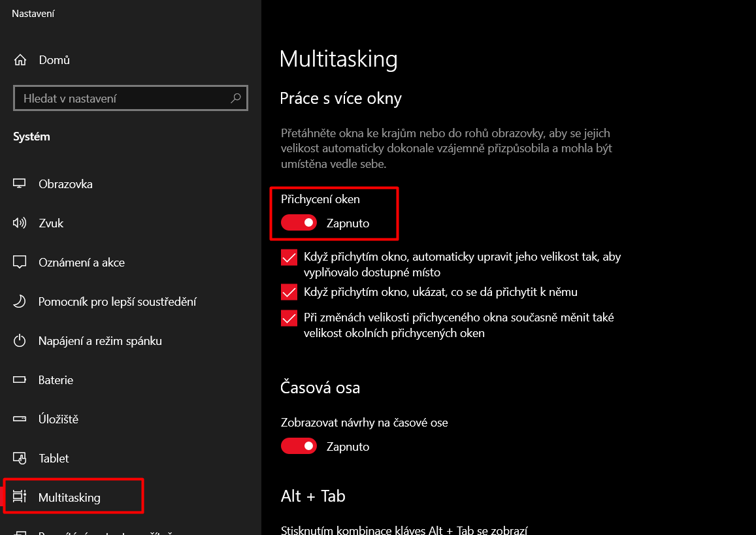
Task: Uncheck 'ukázat, co se dá přichytit k němu'
Action: tap(289, 292)
